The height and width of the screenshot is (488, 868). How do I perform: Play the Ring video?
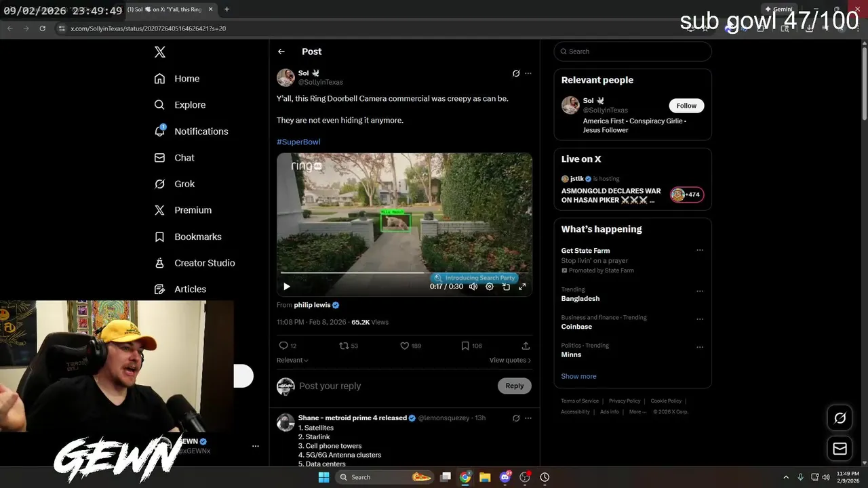pyautogui.click(x=286, y=287)
